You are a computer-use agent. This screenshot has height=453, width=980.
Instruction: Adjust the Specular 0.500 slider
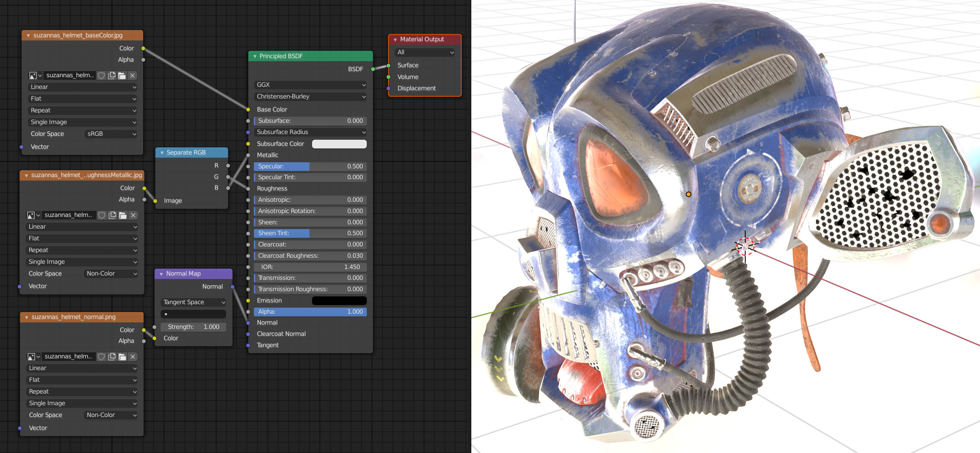tap(310, 167)
